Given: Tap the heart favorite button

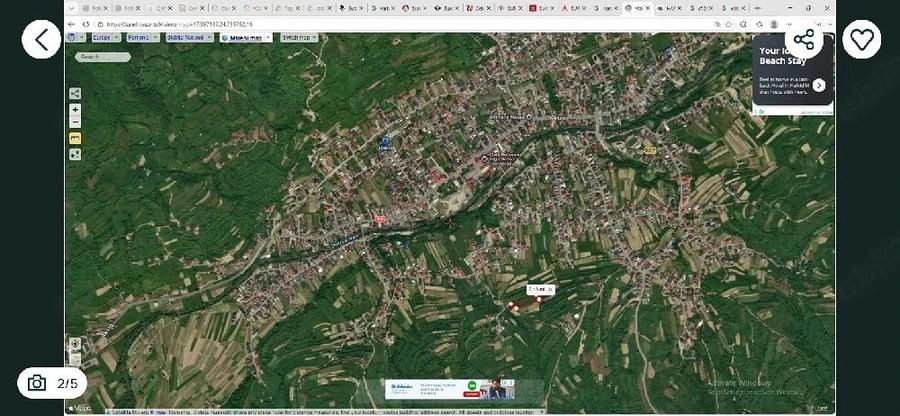Looking at the screenshot, I should pos(862,40).
